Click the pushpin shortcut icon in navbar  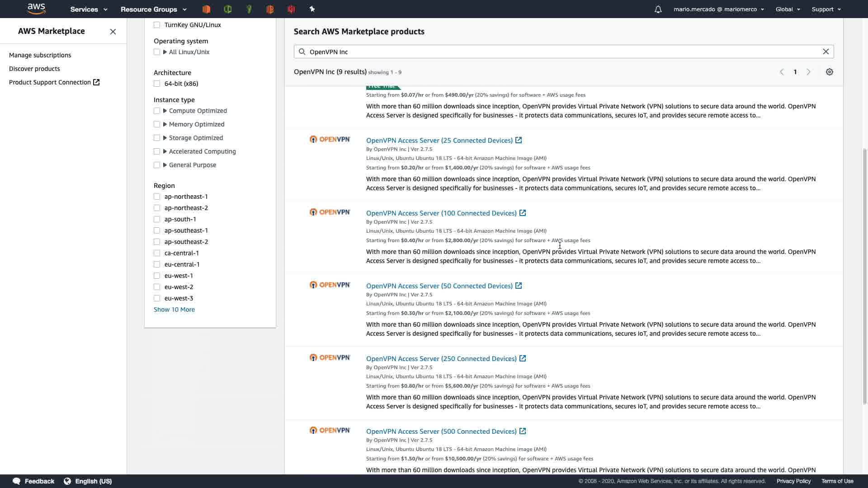pyautogui.click(x=312, y=9)
